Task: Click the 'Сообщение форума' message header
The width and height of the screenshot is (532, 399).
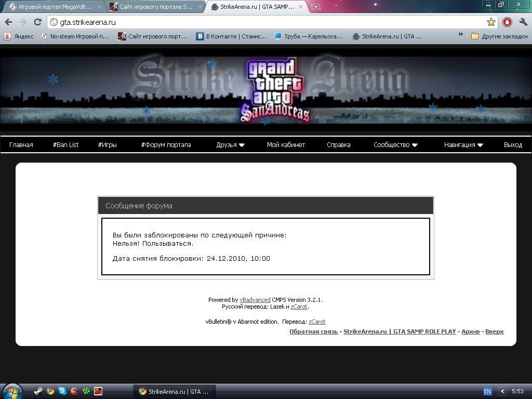Action: click(265, 206)
